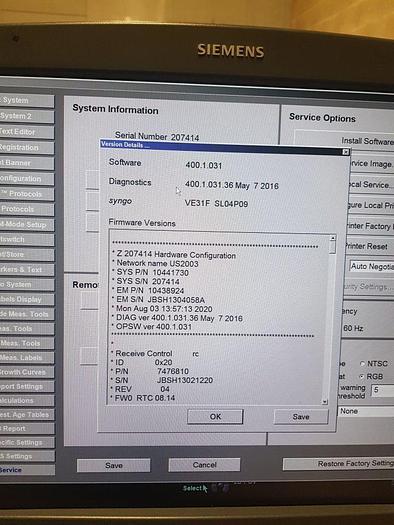The image size is (394, 525).
Task: Click the Service Image button
Action: [x=371, y=163]
